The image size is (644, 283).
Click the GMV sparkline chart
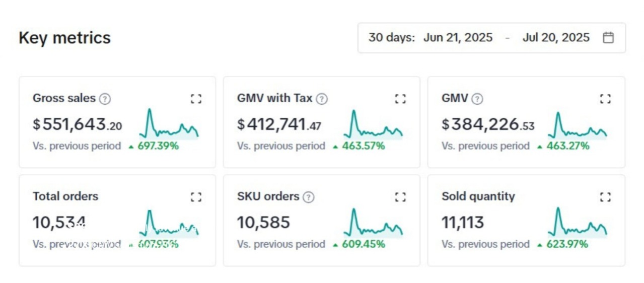578,126
